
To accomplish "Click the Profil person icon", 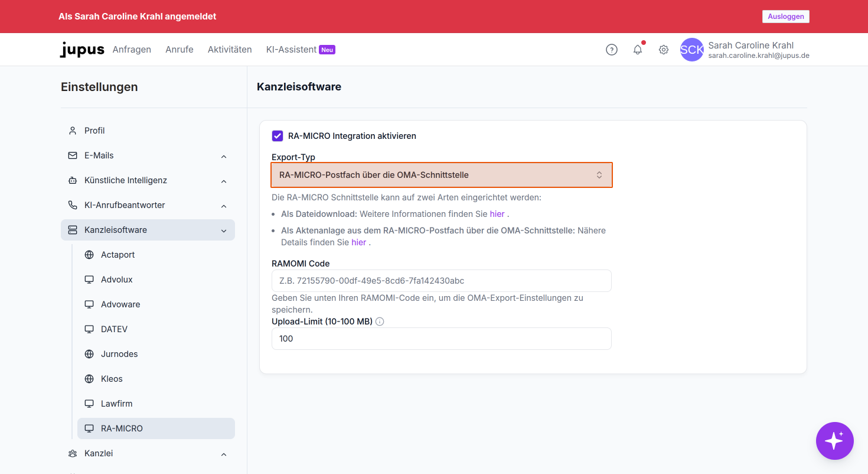I will coord(73,131).
